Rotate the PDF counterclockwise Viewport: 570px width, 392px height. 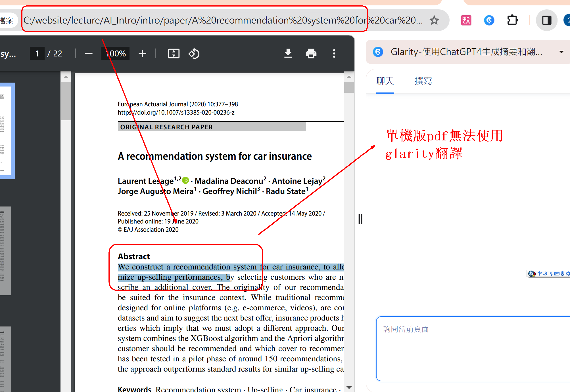[x=194, y=53]
